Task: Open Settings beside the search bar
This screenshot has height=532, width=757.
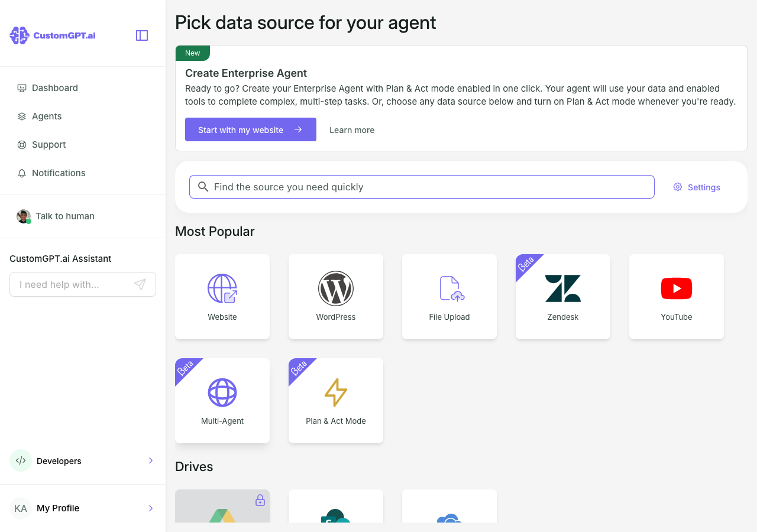Action: tap(697, 187)
